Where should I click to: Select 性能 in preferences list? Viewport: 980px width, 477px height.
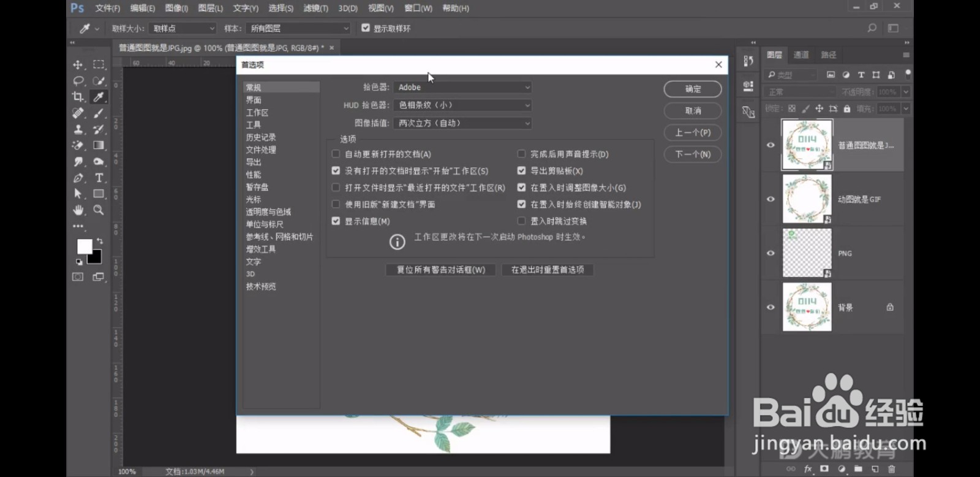pos(254,175)
